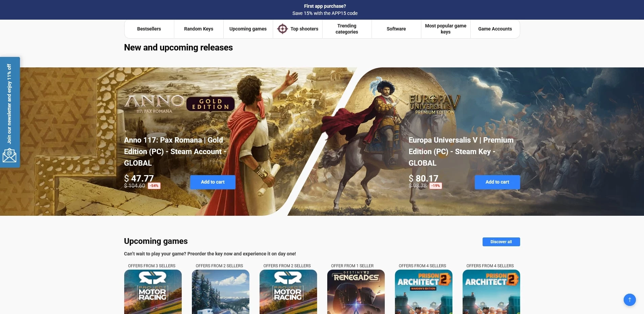Open Most popular game keys tab
The height and width of the screenshot is (314, 644).
[445, 29]
